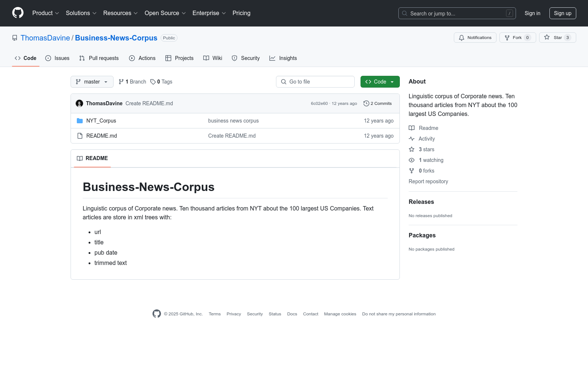Click the NYT_Corpus folder icon
Viewport: 588px width, 368px height.
click(x=80, y=121)
